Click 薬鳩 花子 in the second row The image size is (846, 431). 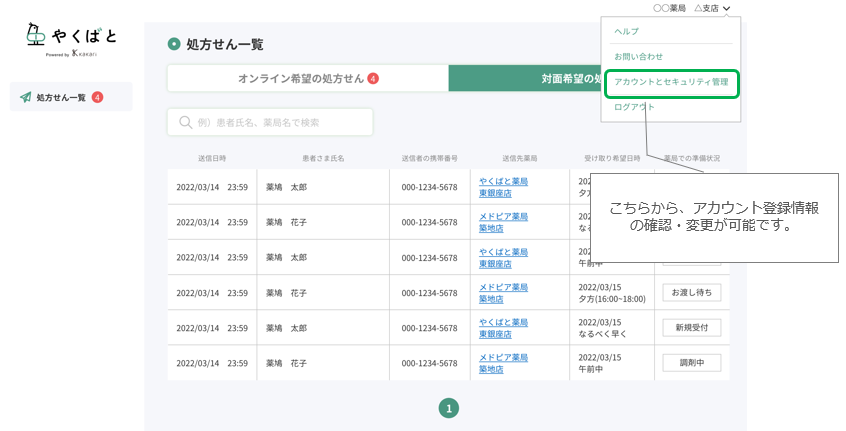click(286, 222)
